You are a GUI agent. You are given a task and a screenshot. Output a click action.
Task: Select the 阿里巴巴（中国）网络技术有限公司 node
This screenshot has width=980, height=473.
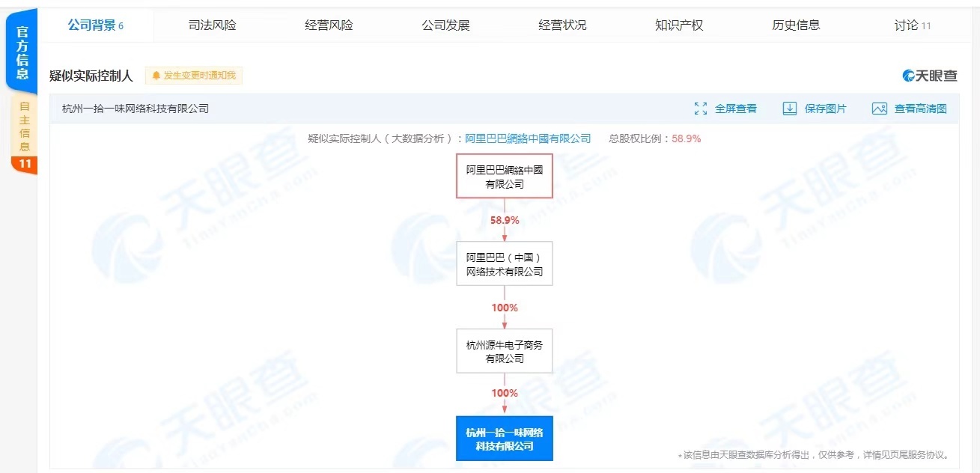point(505,263)
